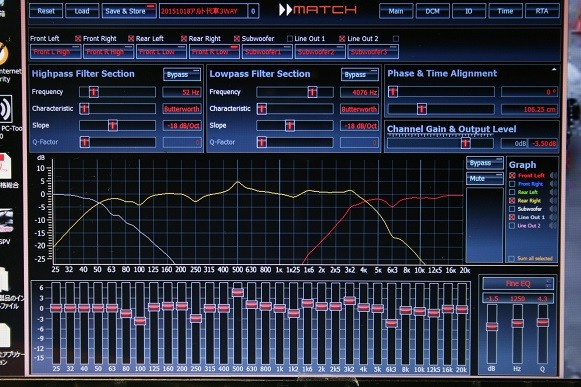This screenshot has height=387, width=581.
Task: Toggle checkbox between Line Out 1 and Line Out 2
Action: (x=342, y=39)
